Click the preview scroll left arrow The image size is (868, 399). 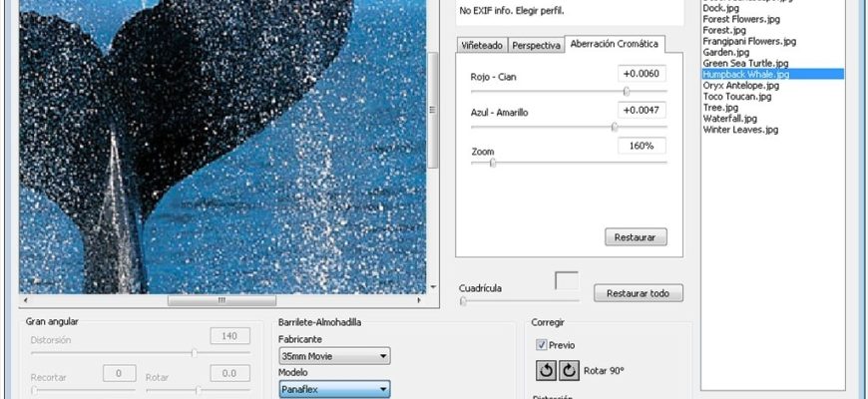click(x=25, y=300)
